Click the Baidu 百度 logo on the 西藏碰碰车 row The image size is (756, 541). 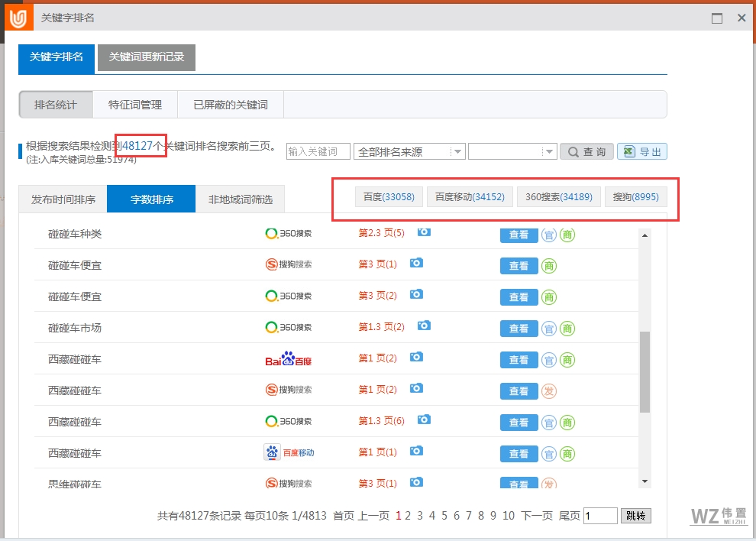pos(289,359)
